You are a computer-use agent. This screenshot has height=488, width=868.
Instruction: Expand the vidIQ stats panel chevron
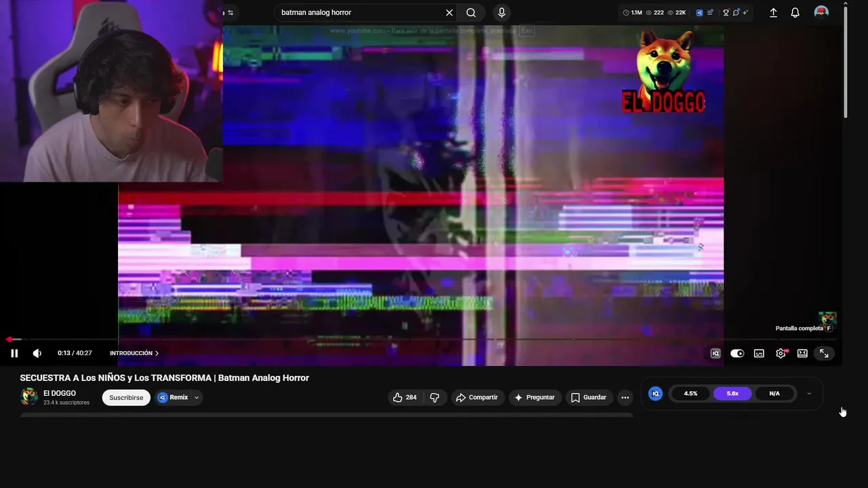(809, 393)
